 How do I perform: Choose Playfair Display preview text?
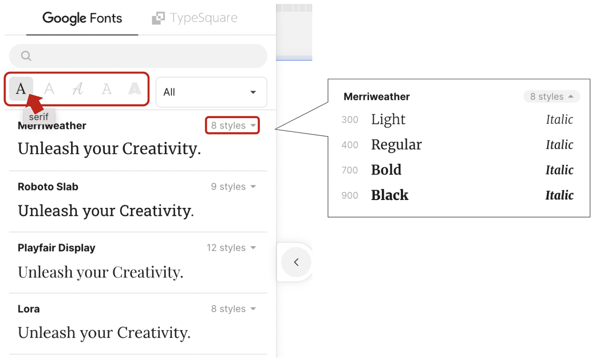click(101, 272)
